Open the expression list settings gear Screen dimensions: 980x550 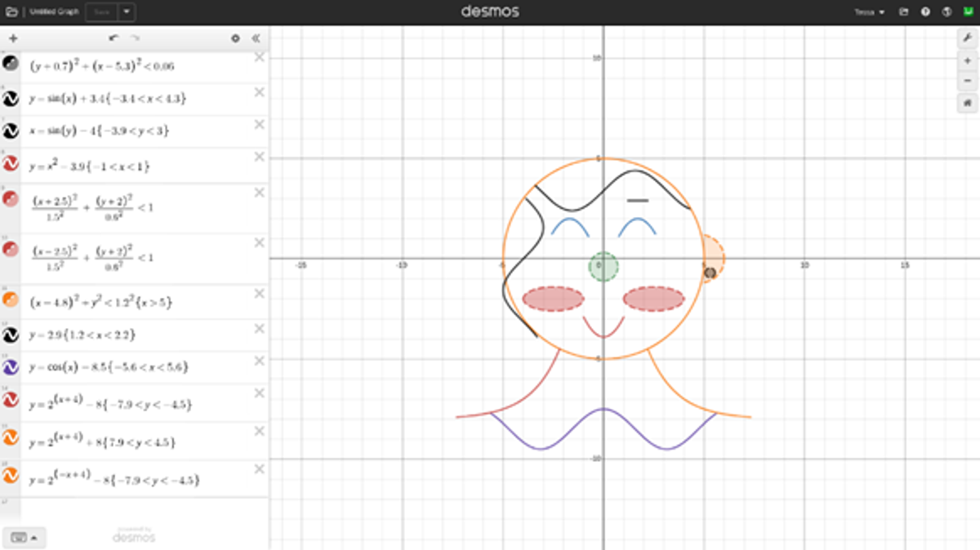click(x=236, y=38)
